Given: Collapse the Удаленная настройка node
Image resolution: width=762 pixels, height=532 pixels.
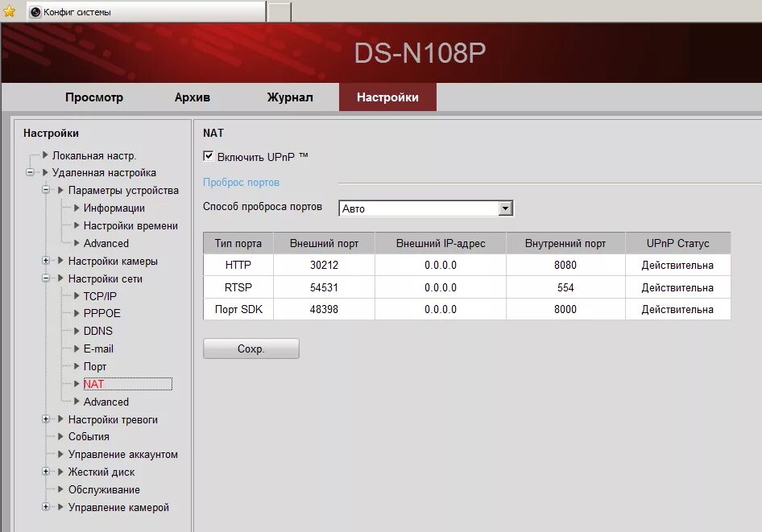Looking at the screenshot, I should pos(30,172).
